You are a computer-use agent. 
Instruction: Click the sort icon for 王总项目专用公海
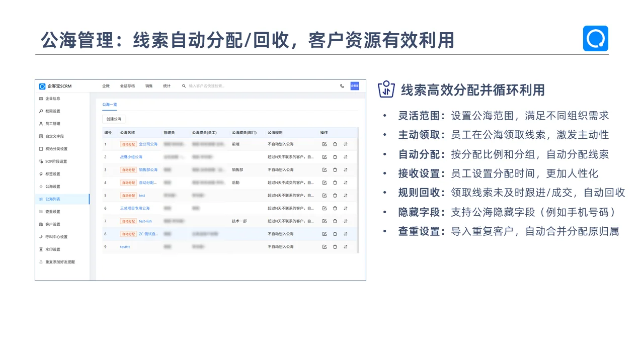[346, 208]
